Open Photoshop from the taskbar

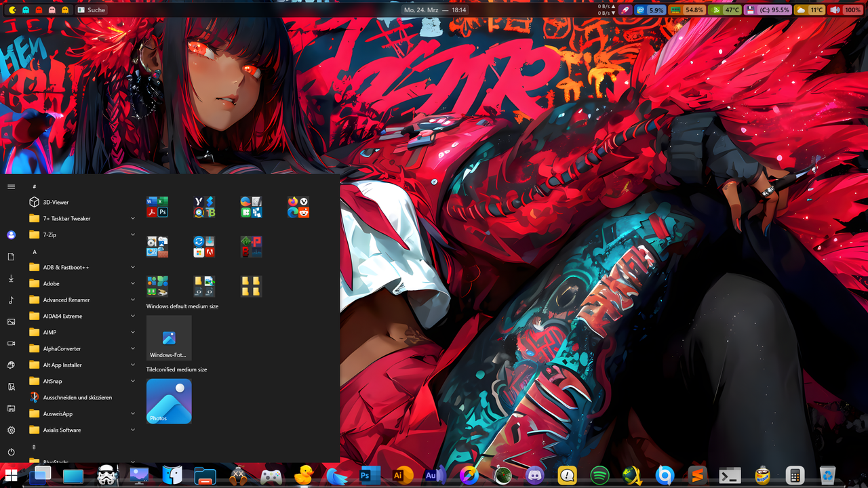coord(369,476)
